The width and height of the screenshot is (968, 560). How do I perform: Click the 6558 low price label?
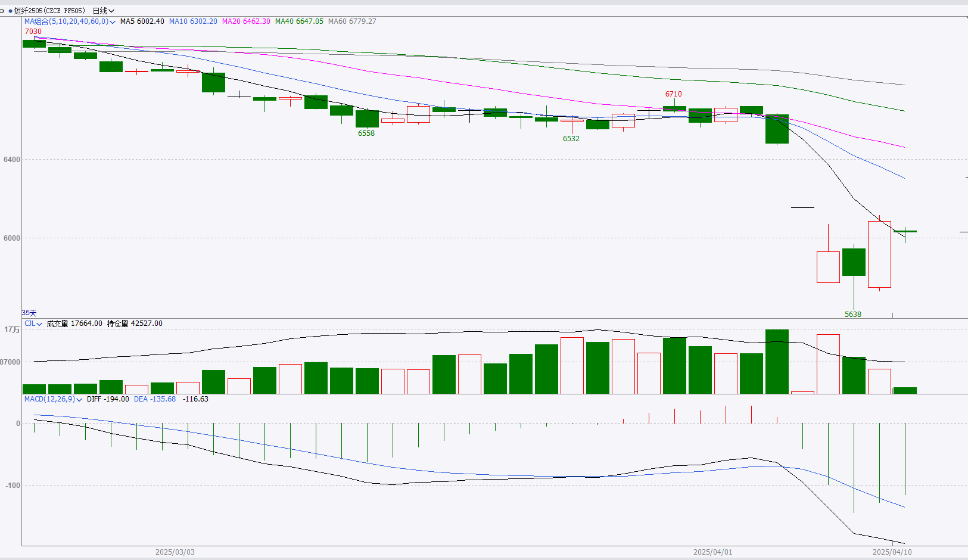pos(366,133)
